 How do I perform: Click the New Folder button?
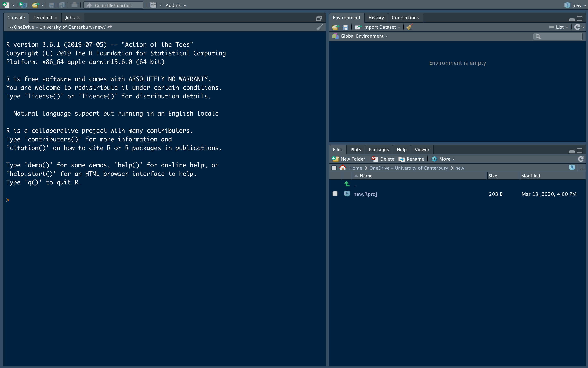349,159
